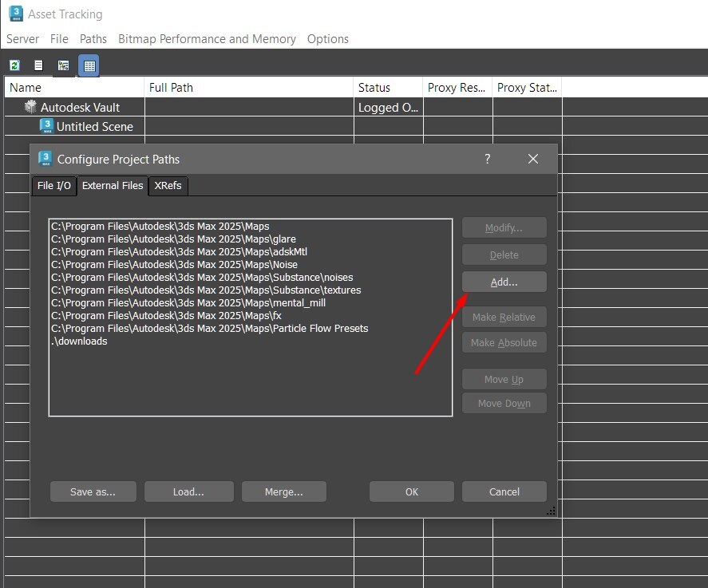Select the External Files tab
Image resolution: width=708 pixels, height=588 pixels.
(x=113, y=185)
